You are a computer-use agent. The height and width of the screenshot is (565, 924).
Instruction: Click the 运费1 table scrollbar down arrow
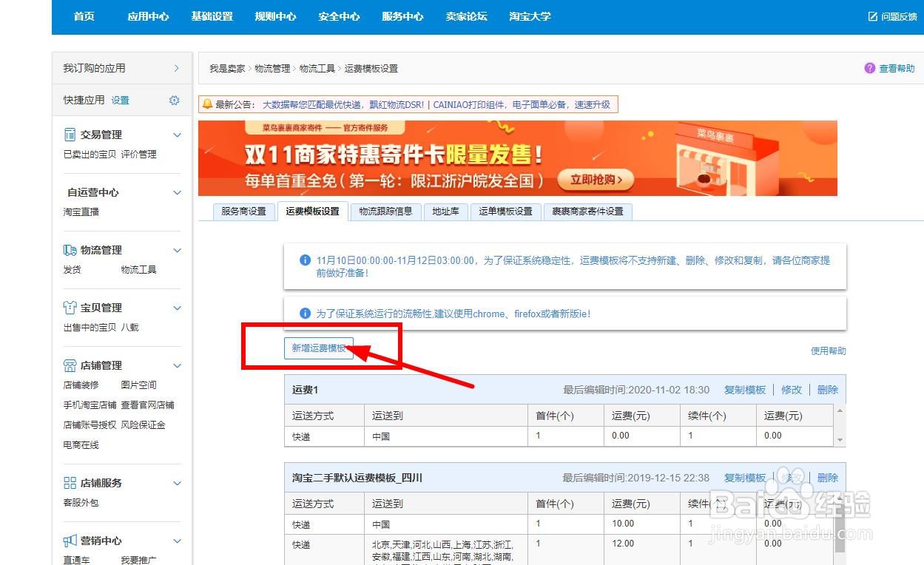click(x=840, y=440)
